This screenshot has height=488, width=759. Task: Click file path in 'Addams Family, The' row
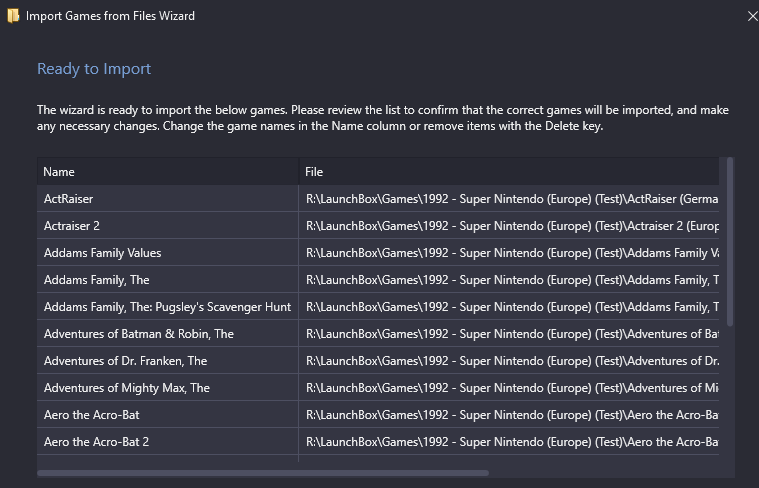(x=509, y=280)
